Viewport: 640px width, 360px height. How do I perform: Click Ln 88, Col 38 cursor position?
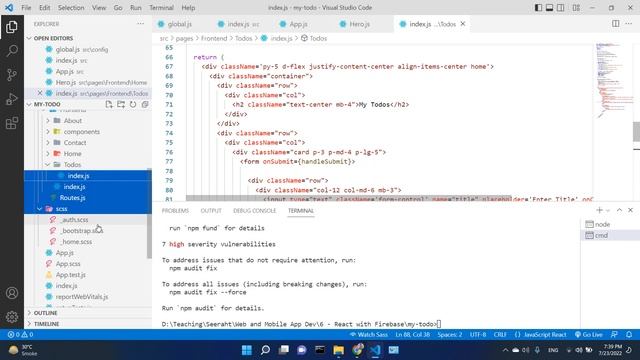tap(413, 334)
